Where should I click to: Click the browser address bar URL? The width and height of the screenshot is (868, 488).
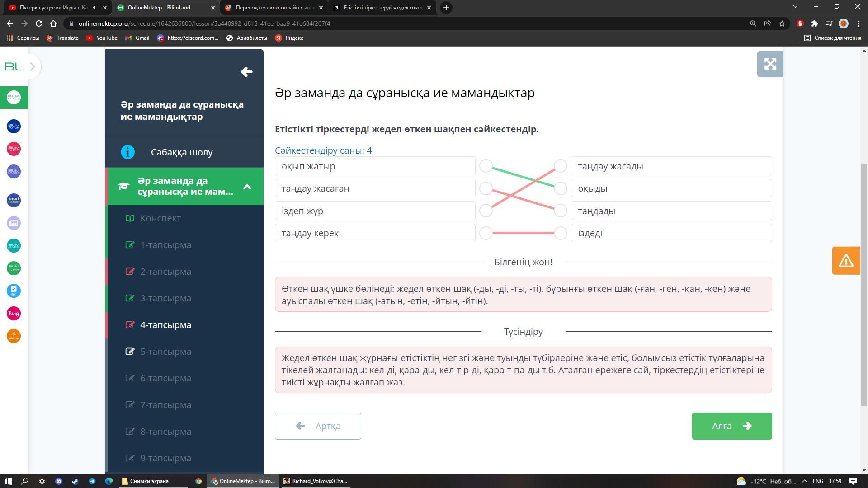204,23
